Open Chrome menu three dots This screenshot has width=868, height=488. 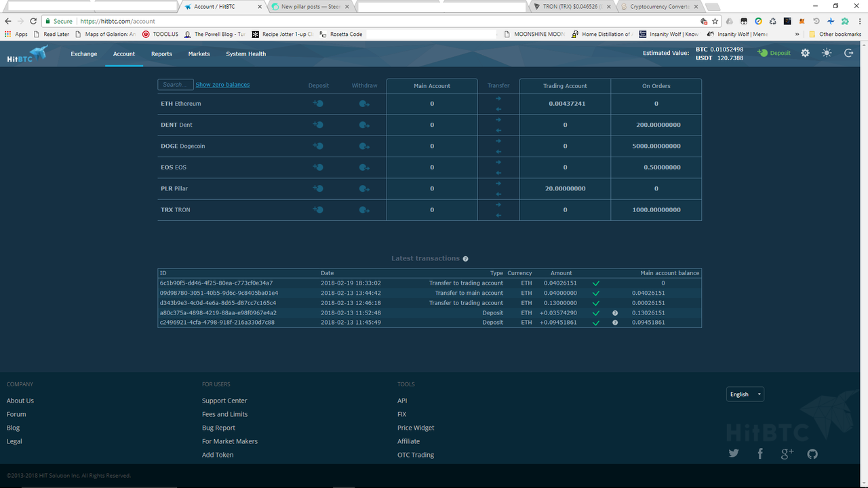tap(857, 21)
